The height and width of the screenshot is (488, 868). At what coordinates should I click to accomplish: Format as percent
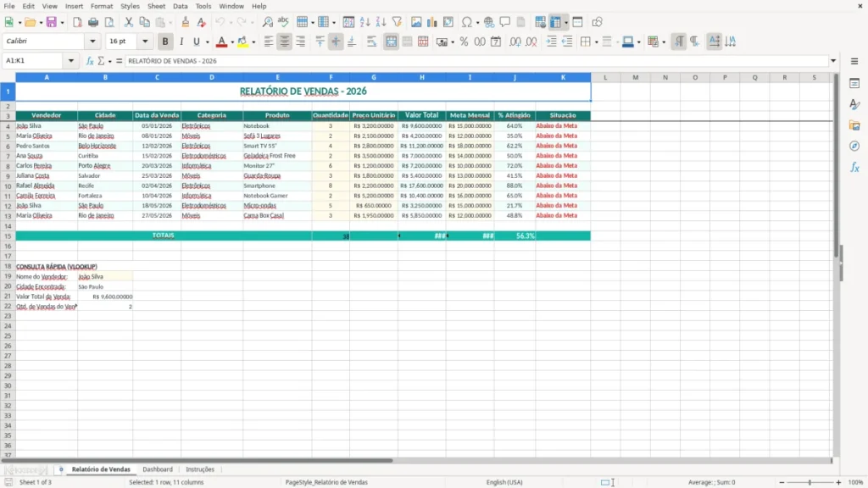pyautogui.click(x=464, y=42)
